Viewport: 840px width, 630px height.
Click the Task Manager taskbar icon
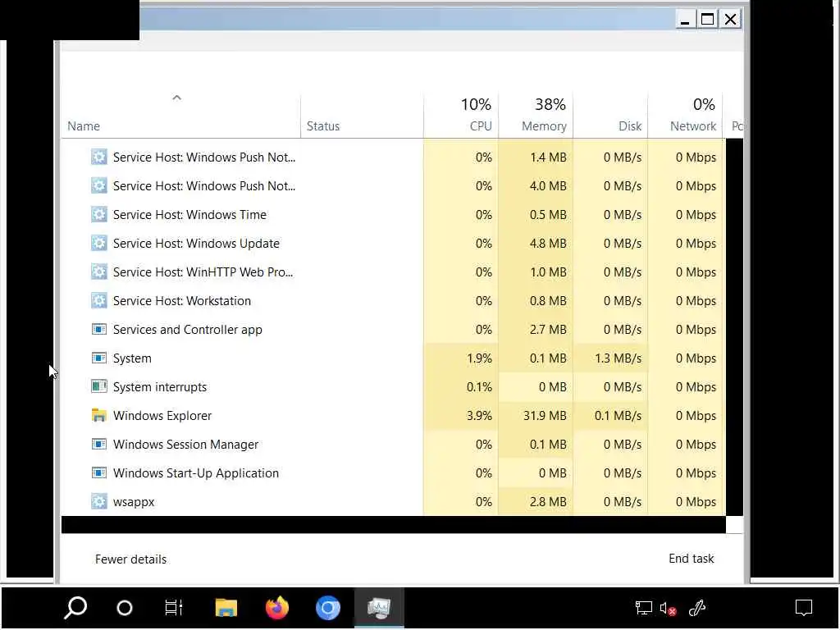tap(379, 608)
